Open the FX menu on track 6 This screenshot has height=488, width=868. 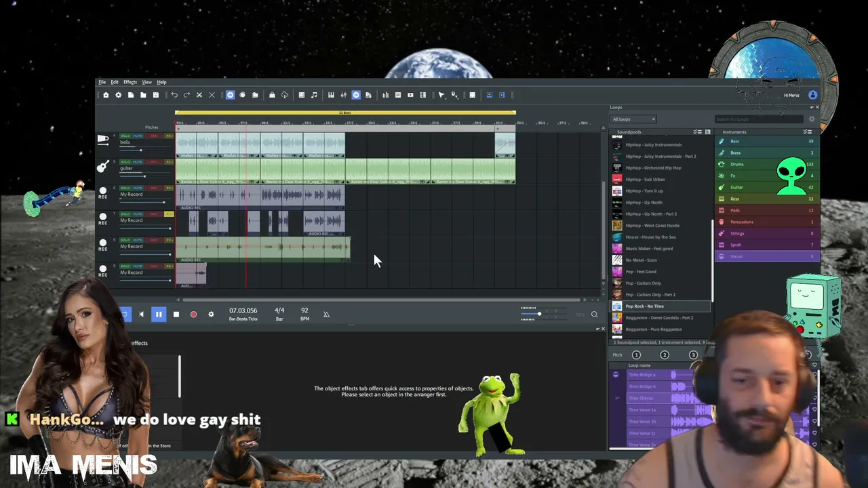tap(170, 188)
